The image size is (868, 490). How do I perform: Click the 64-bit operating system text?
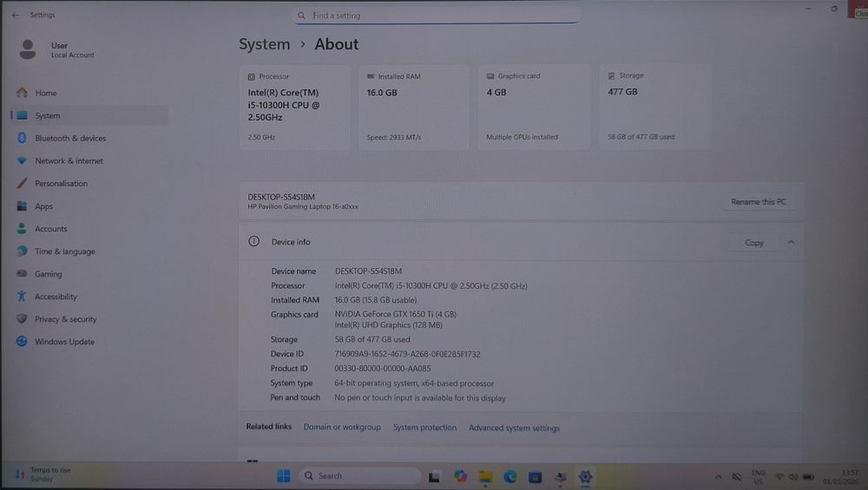414,383
